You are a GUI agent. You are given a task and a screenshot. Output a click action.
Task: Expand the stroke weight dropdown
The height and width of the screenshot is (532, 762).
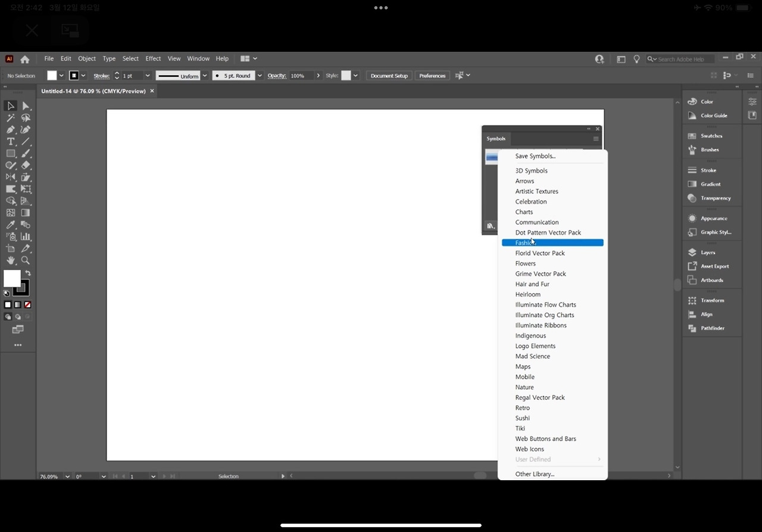pyautogui.click(x=148, y=76)
